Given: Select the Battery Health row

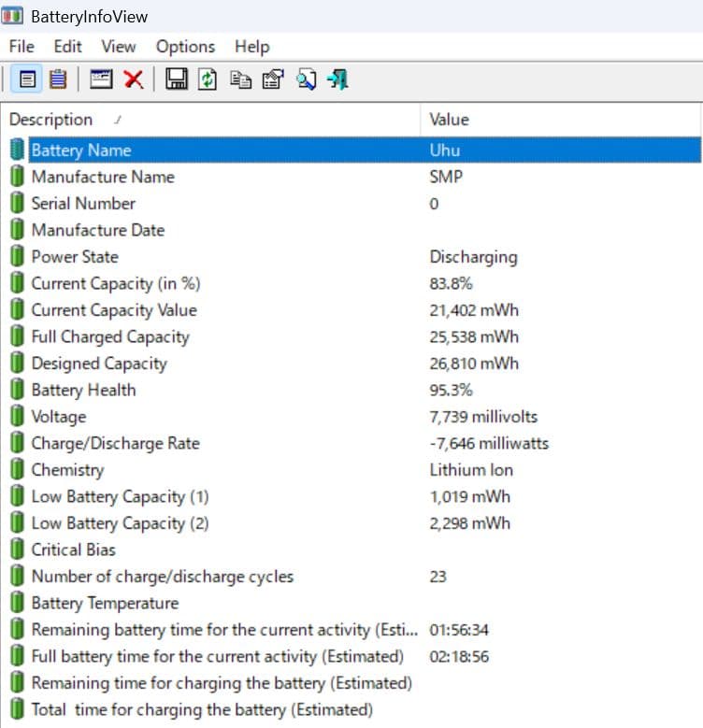Looking at the screenshot, I should click(83, 390).
